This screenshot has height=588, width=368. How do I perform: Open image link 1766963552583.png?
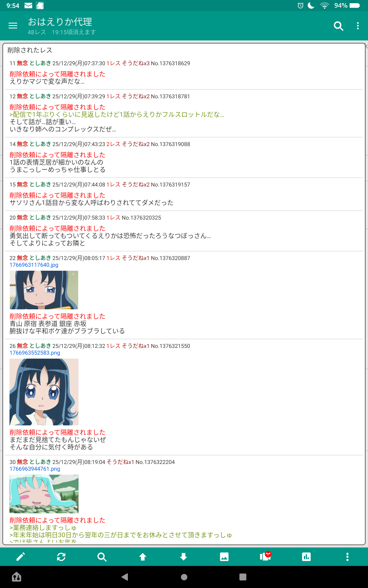(35, 353)
